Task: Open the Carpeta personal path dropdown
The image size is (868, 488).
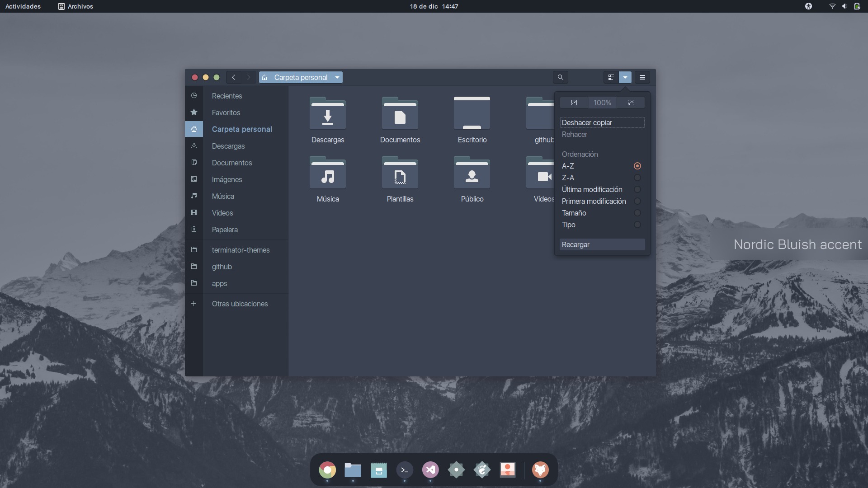Action: pyautogui.click(x=337, y=77)
